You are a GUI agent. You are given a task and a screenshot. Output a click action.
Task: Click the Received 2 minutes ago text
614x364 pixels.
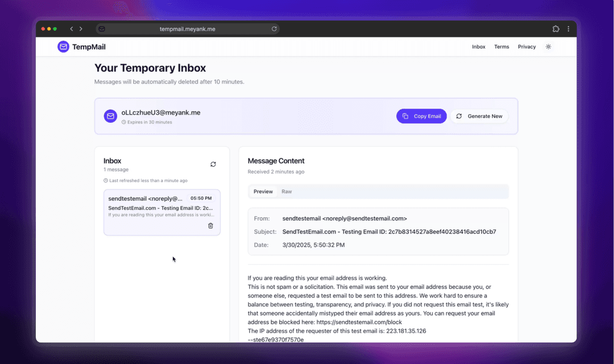(x=276, y=171)
